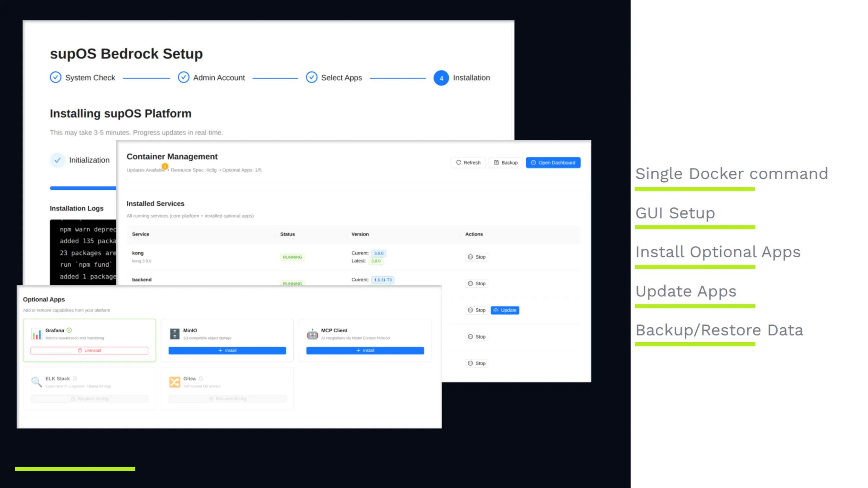Select the Grafana chart icon

[37, 334]
